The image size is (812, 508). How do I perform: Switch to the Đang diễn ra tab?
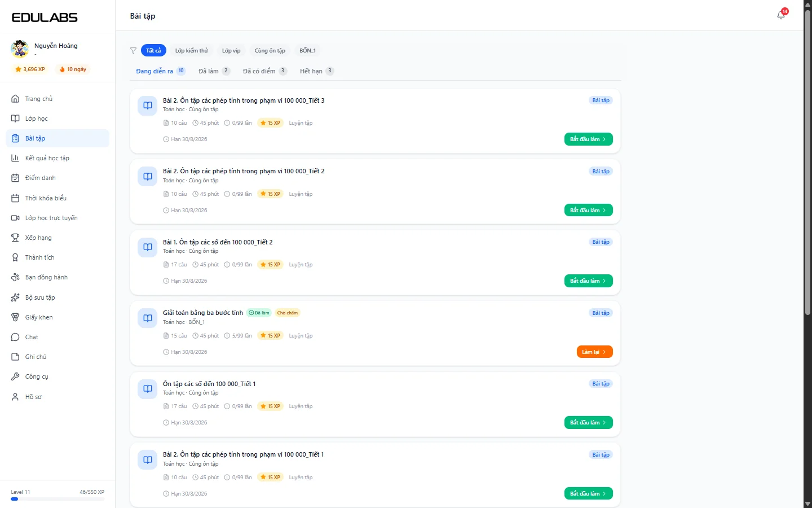[161, 71]
